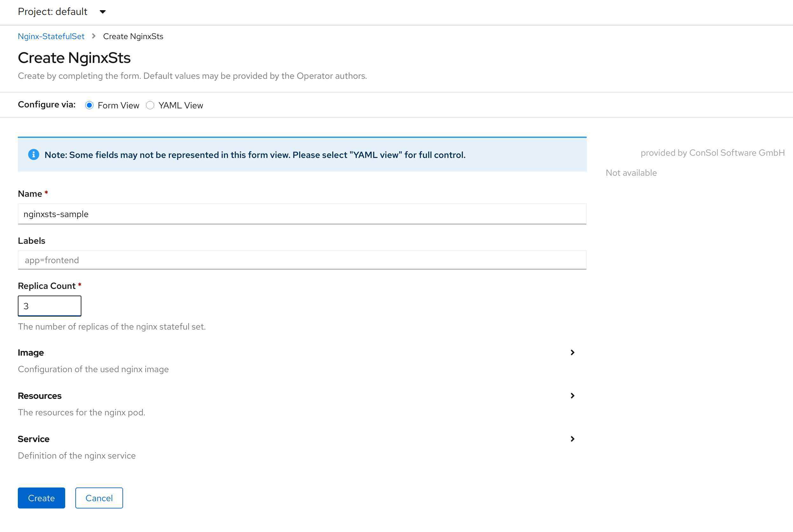Select the Create NginxSts breadcrumb item

click(133, 36)
